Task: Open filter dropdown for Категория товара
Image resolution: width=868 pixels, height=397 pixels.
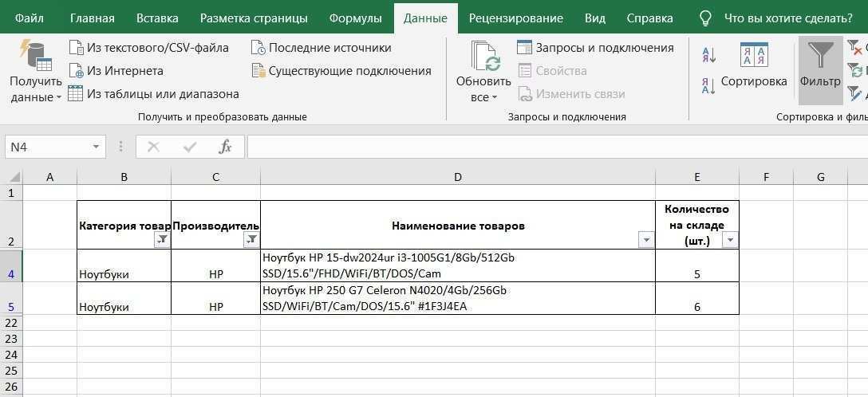Action: [x=162, y=239]
